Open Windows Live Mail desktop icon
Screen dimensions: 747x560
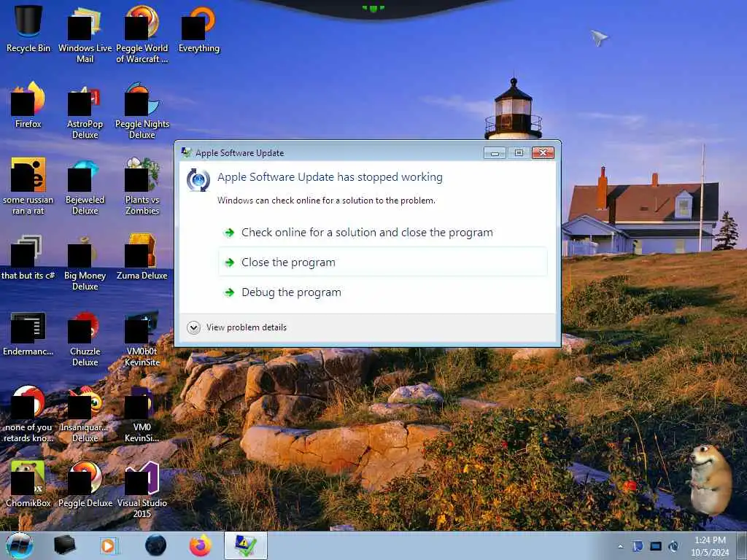pyautogui.click(x=85, y=34)
